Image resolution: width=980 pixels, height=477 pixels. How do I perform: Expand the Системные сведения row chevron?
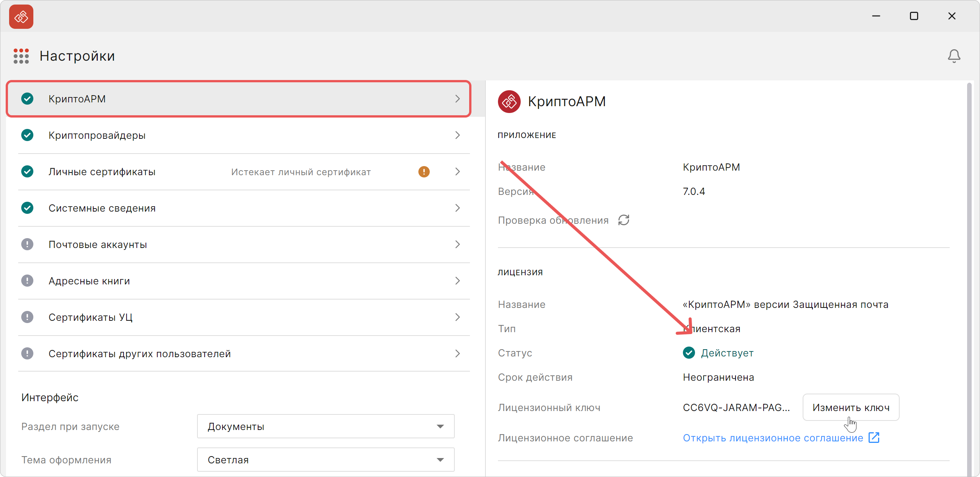457,208
